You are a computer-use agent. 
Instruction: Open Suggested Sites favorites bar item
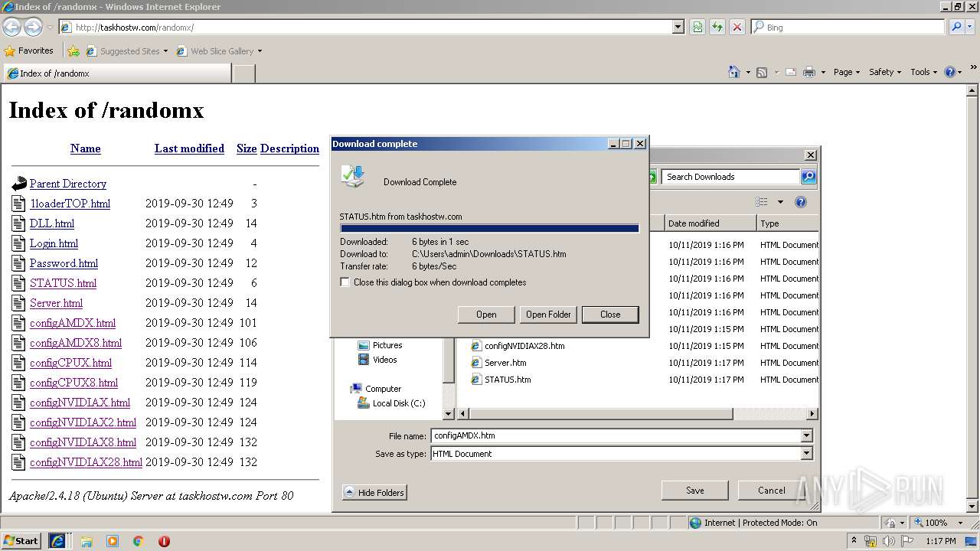(127, 51)
